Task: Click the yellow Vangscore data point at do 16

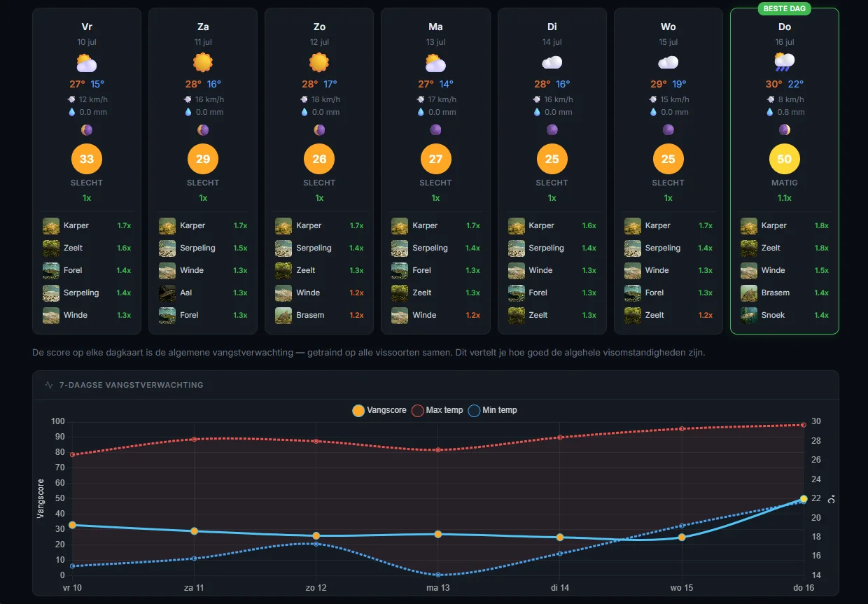Action: (804, 499)
